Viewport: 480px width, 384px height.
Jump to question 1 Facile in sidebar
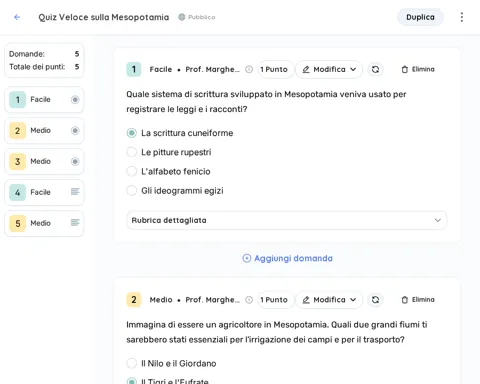click(44, 99)
